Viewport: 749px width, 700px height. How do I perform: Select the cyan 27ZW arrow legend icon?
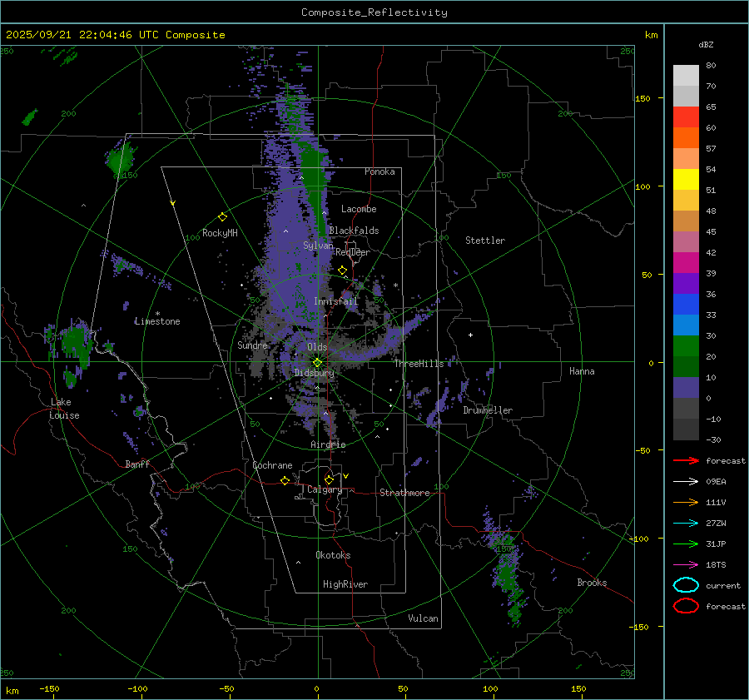686,523
